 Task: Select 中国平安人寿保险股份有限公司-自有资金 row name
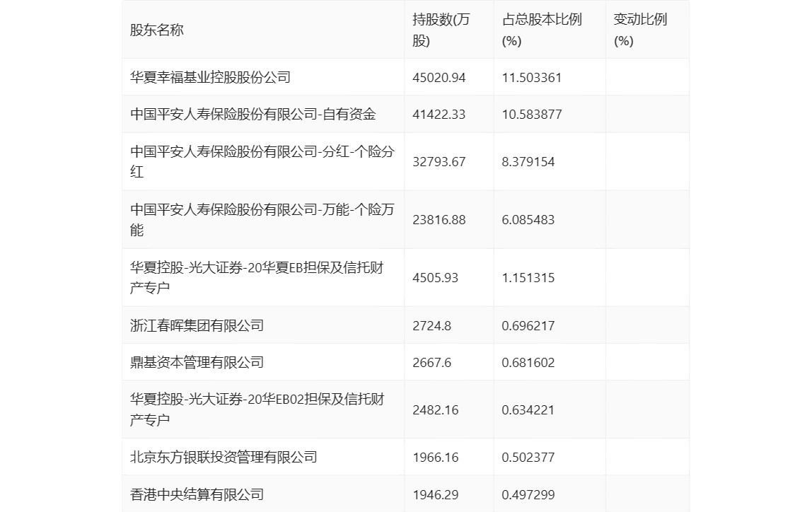(253, 114)
